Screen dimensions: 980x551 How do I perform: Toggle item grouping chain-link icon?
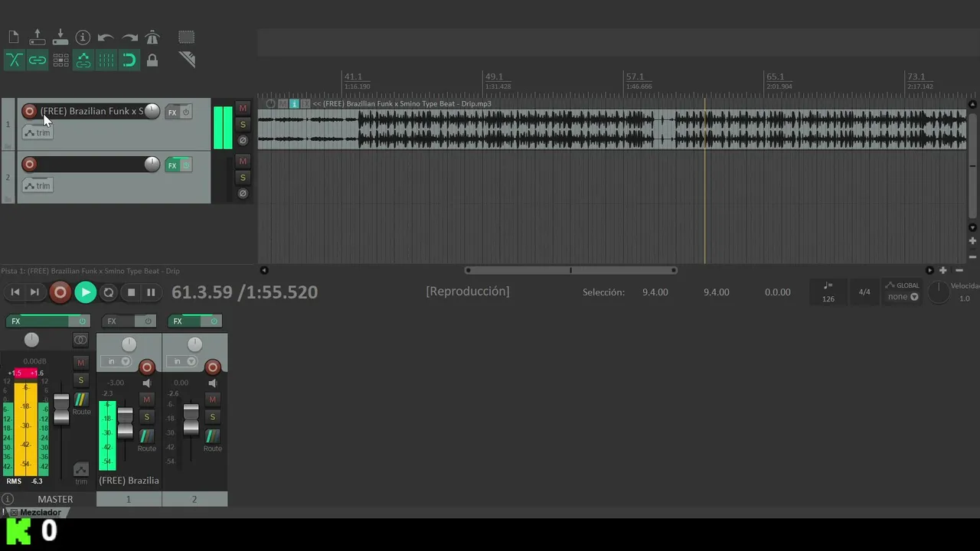pyautogui.click(x=37, y=60)
